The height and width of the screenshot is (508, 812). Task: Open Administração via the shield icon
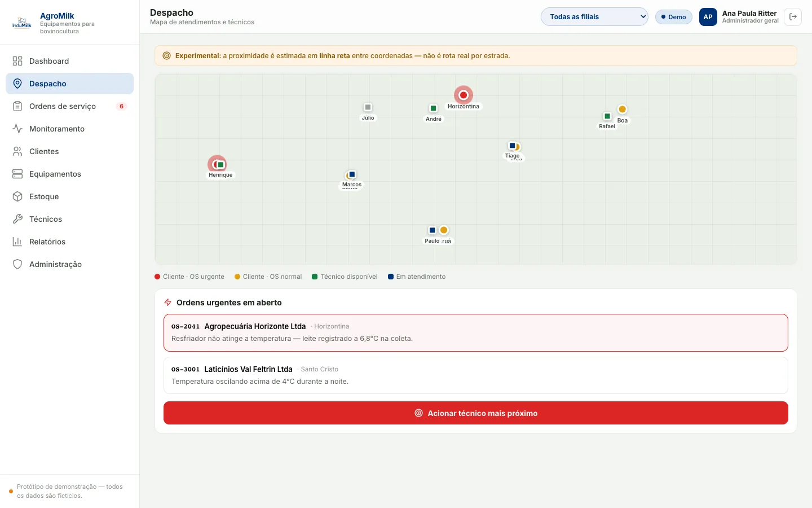[17, 264]
